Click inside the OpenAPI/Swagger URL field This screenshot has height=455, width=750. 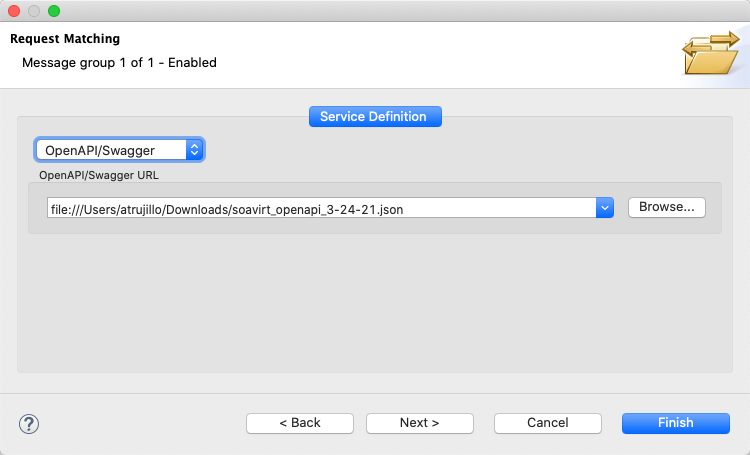pyautogui.click(x=321, y=208)
